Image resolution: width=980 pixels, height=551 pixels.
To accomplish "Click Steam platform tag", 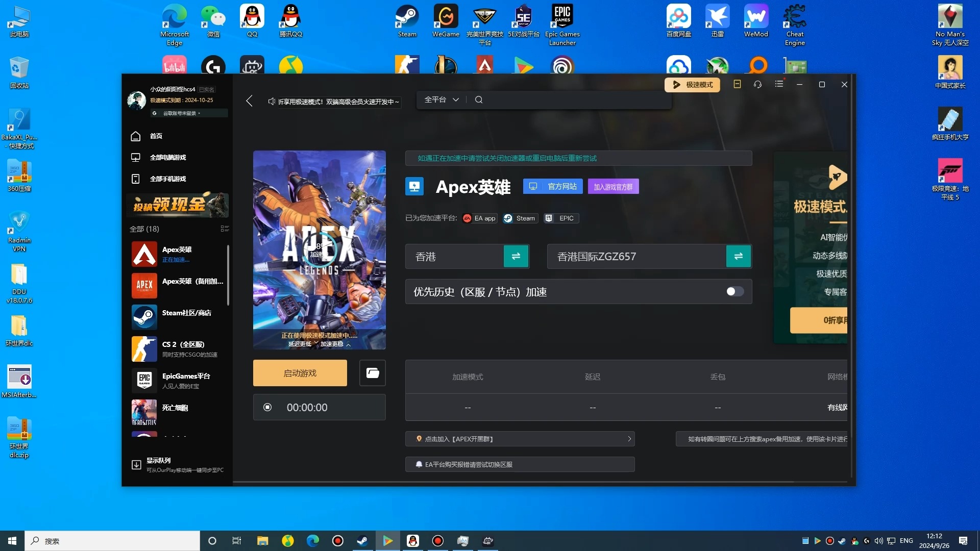I will point(520,218).
